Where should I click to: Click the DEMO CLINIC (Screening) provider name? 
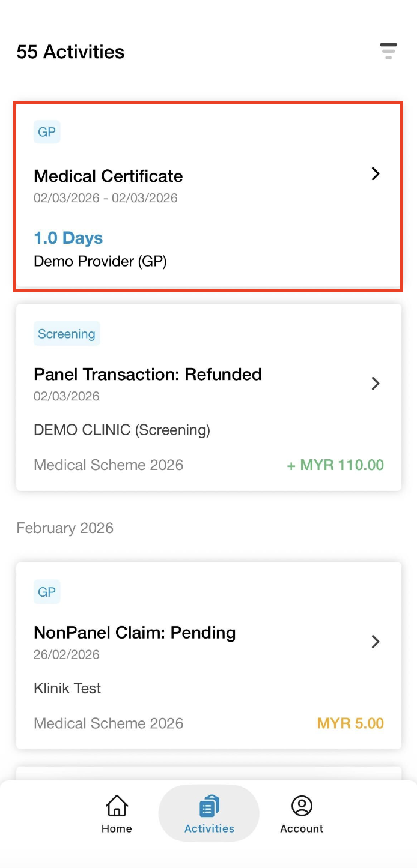pos(122,430)
